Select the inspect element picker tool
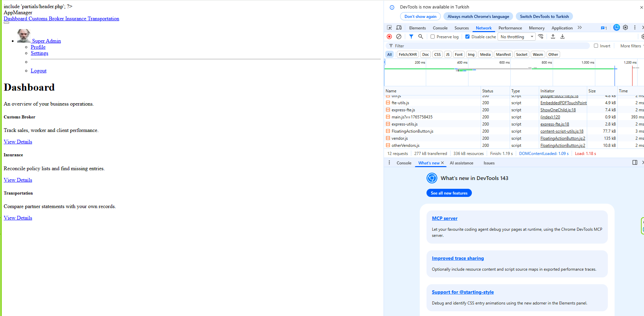This screenshot has width=644, height=316. pos(389,28)
